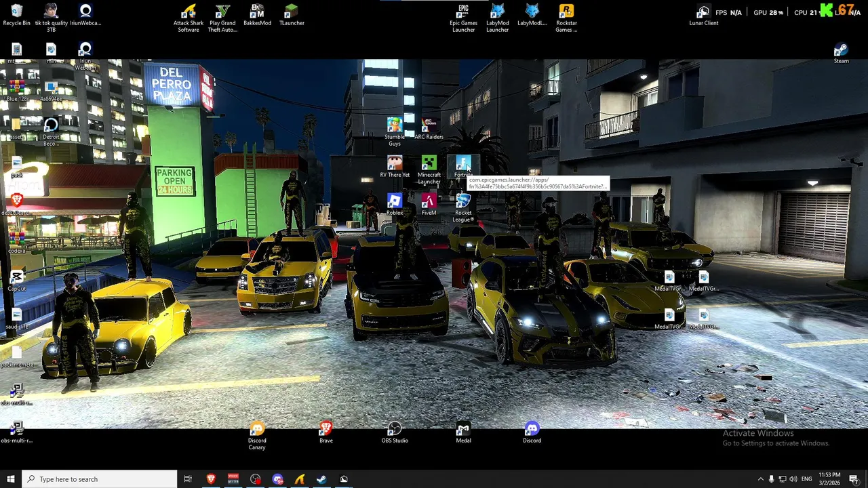Select the Steam icon on the desktop

point(841,54)
